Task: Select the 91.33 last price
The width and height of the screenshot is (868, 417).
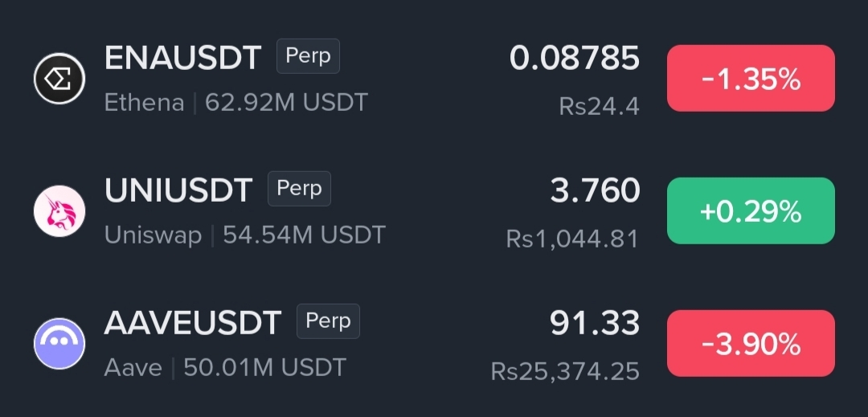Action: click(x=595, y=323)
